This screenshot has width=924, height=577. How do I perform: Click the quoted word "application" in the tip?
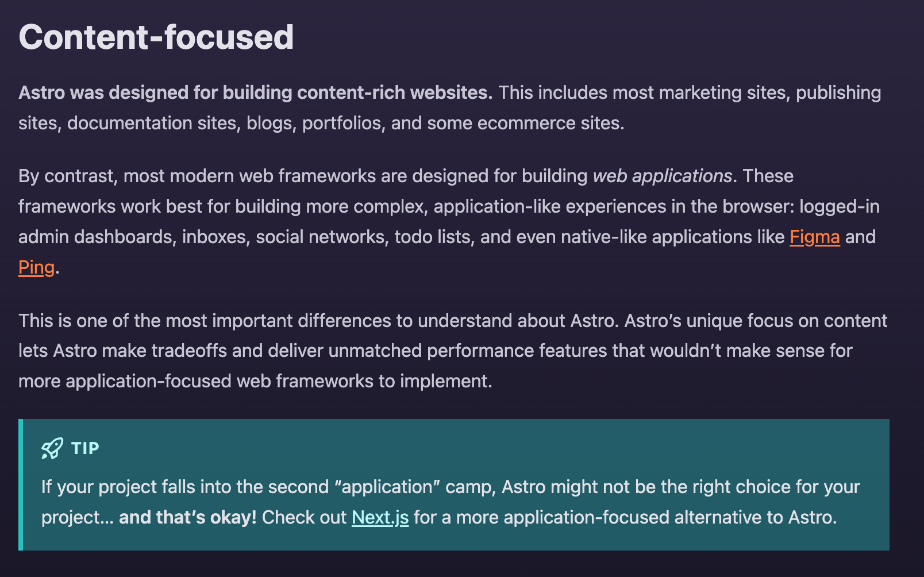coord(387,487)
